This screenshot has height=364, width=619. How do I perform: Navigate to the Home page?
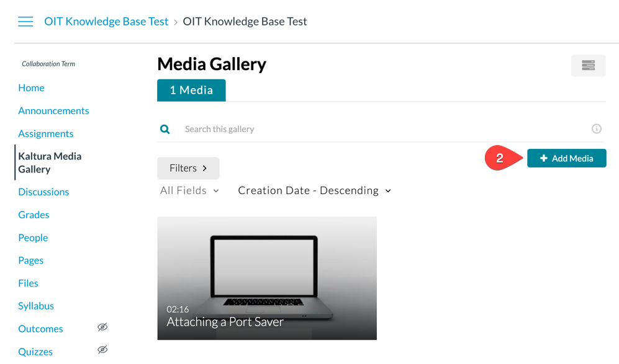point(31,87)
